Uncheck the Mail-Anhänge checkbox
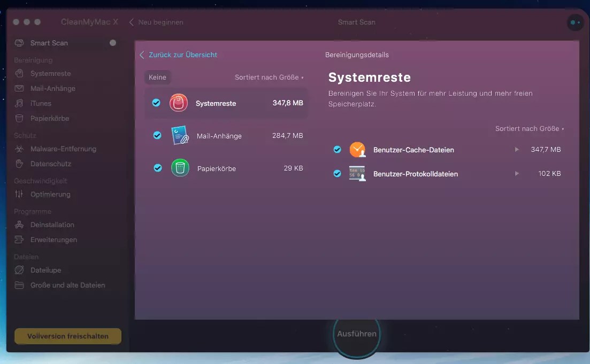 (x=157, y=135)
